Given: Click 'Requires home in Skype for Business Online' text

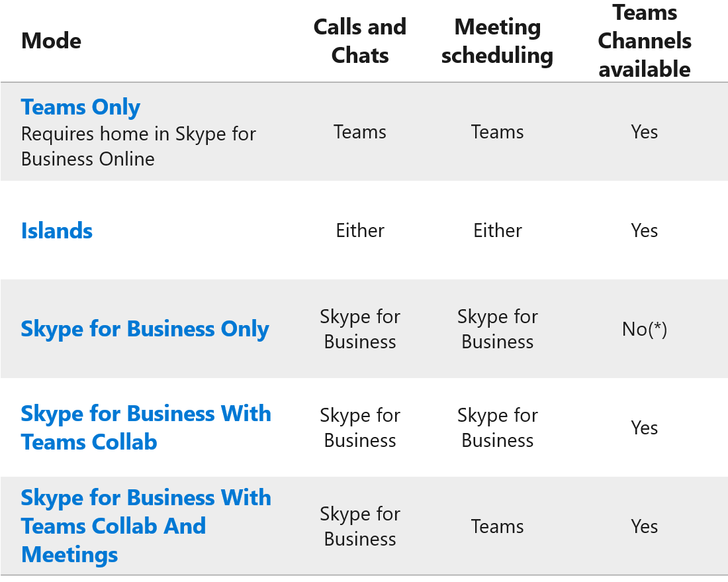Looking at the screenshot, I should 138,146.
